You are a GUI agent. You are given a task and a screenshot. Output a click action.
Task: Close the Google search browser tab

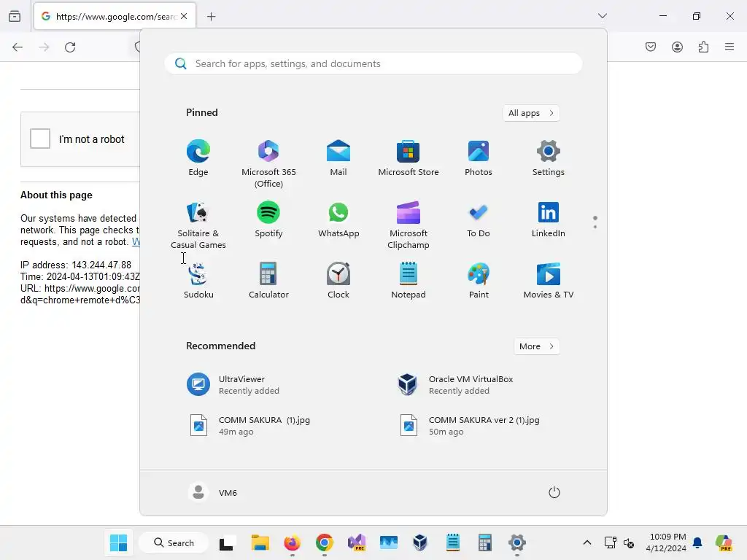(184, 16)
